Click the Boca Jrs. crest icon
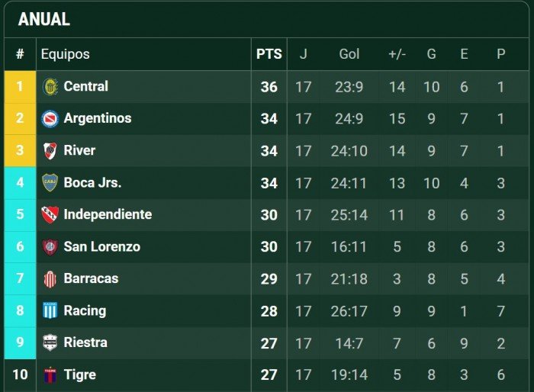The image size is (534, 392). 50,183
